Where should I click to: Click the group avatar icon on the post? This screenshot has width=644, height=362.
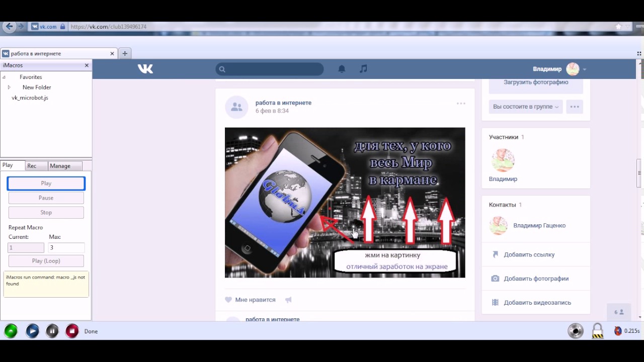[x=236, y=107]
